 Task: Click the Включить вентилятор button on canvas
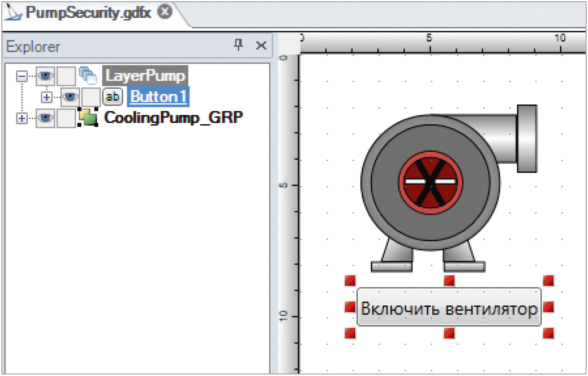(449, 307)
